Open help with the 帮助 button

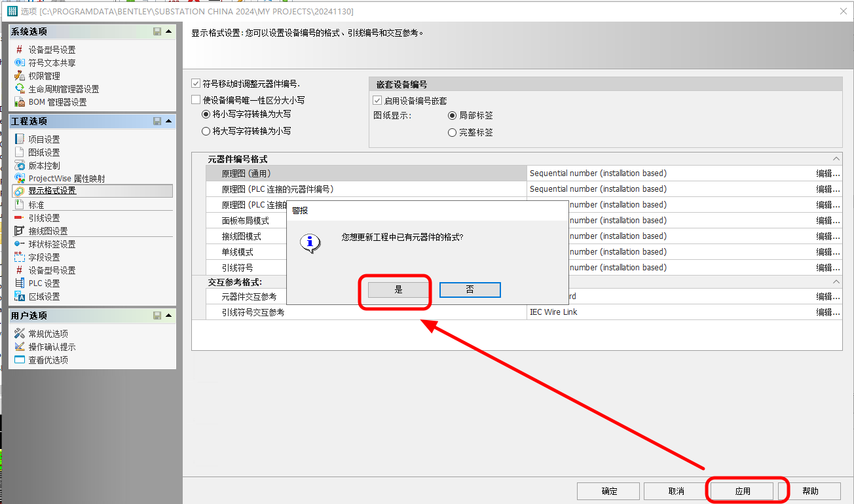coord(810,491)
